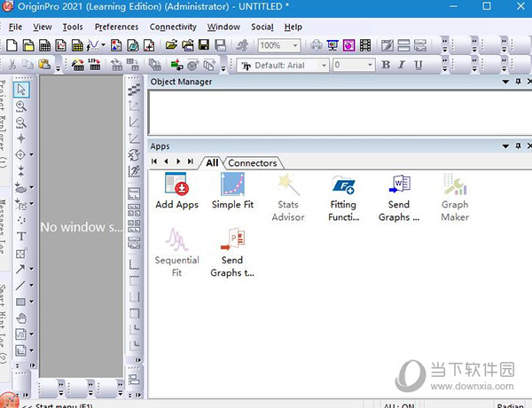
Task: Jump to last Apps tab arrow
Action: point(191,161)
